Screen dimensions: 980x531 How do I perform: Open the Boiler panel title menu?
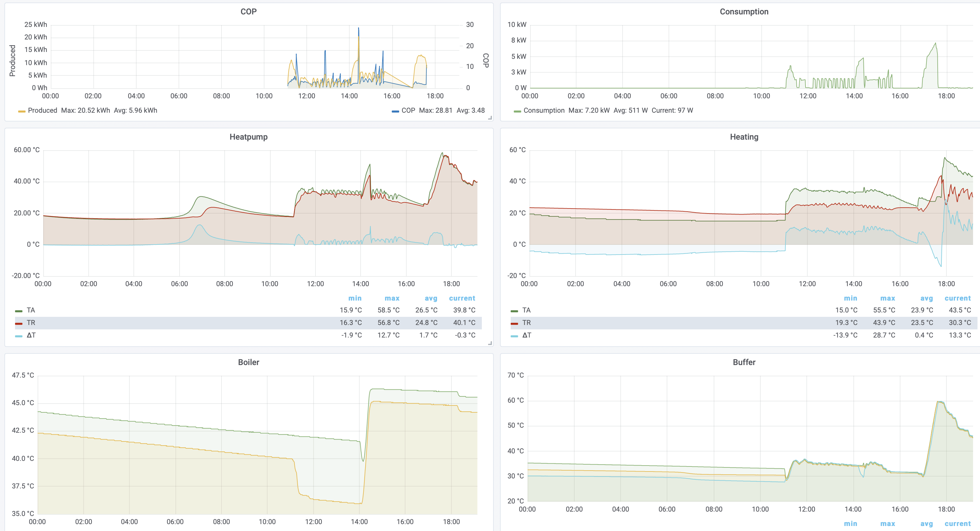(x=248, y=362)
